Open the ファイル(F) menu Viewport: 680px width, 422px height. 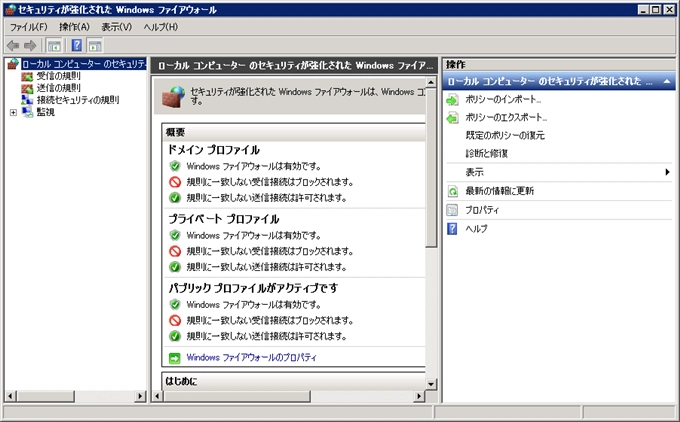(29, 27)
